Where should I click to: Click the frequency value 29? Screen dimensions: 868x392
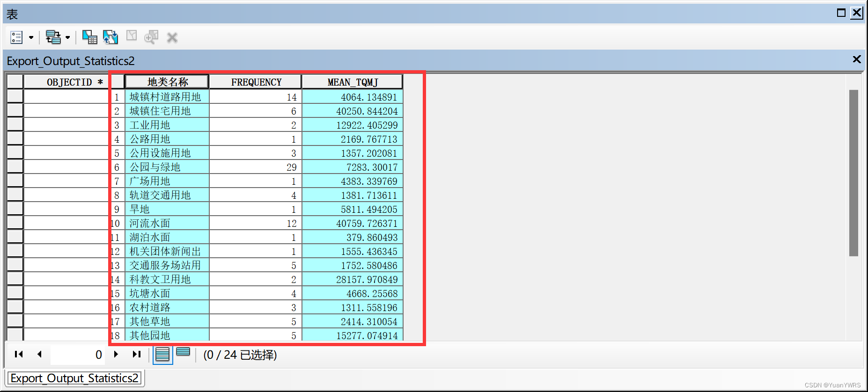pyautogui.click(x=291, y=167)
